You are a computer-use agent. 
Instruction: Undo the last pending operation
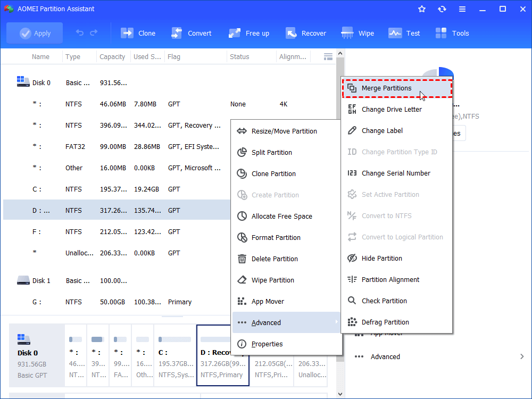pos(80,33)
